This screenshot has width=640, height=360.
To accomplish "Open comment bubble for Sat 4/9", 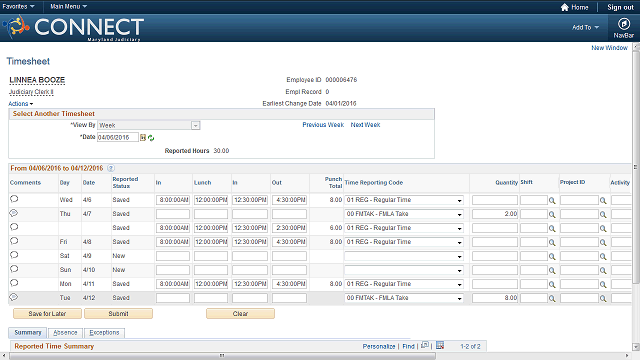I will click(x=14, y=255).
